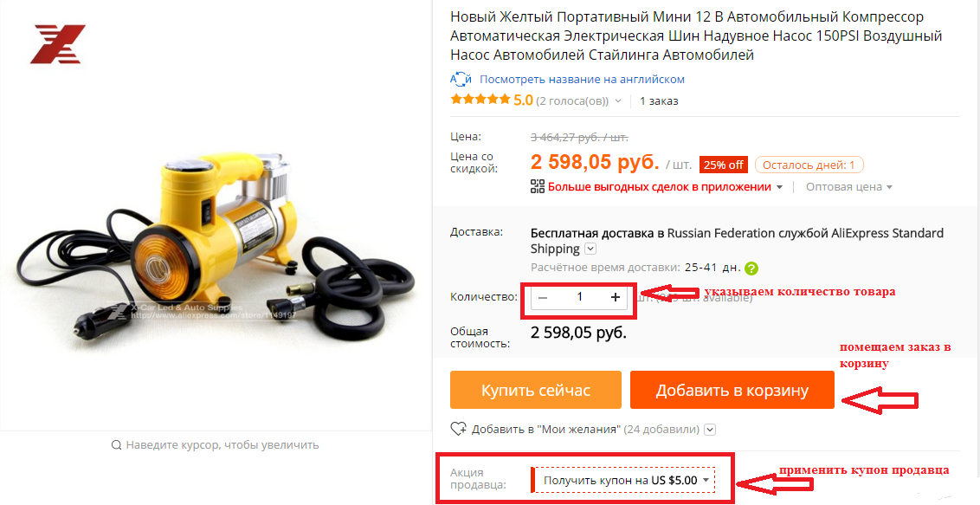The width and height of the screenshot is (980, 505).
Task: Click the green delivery time help icon
Action: pos(751,269)
